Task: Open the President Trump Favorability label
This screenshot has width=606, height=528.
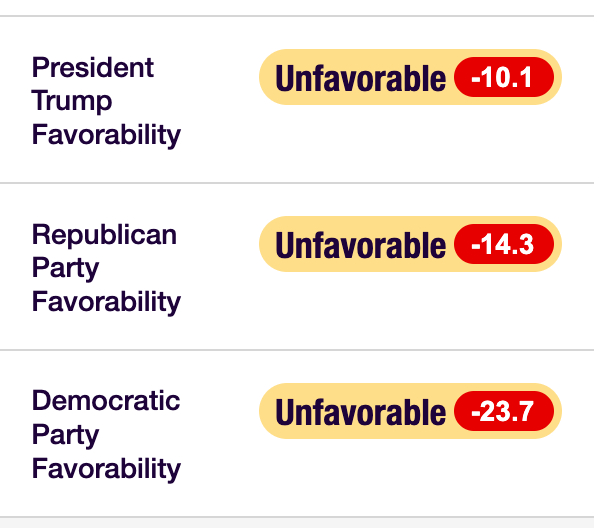Action: (105, 101)
